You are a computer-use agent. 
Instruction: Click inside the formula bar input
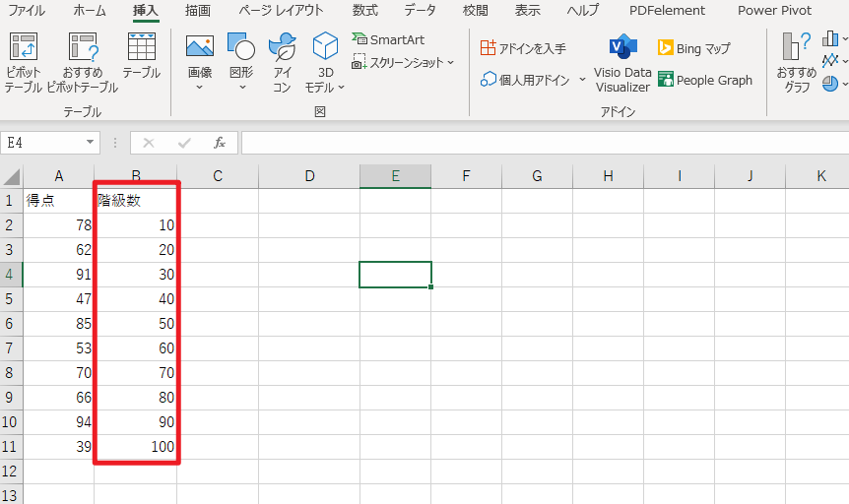tap(545, 143)
